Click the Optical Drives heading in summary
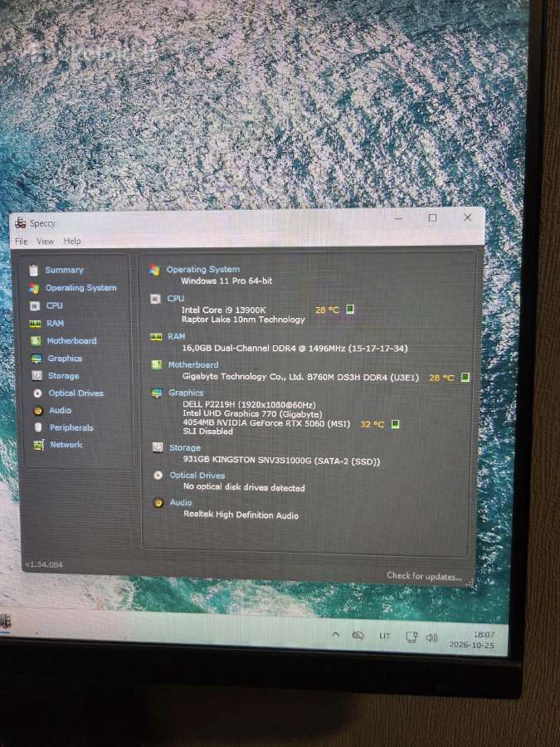 [197, 476]
